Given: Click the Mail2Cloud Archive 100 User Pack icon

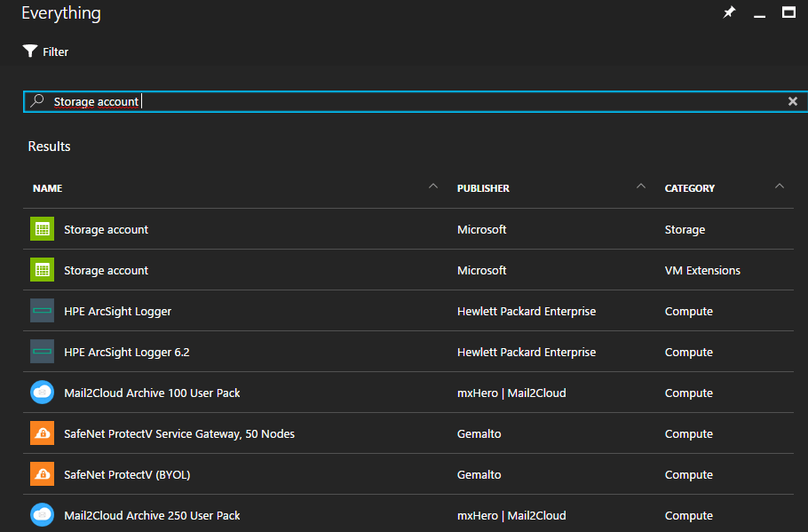Looking at the screenshot, I should click(x=43, y=393).
